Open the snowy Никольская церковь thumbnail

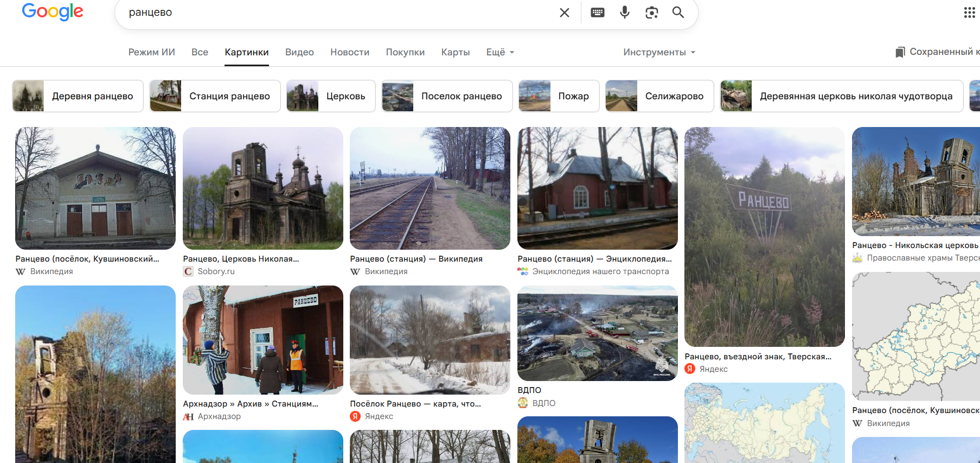[x=916, y=181]
